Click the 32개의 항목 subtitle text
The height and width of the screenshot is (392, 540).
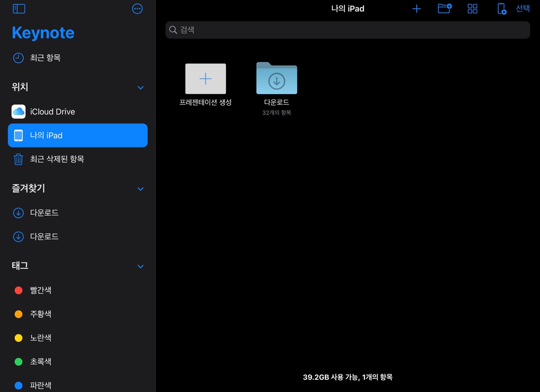(x=277, y=113)
